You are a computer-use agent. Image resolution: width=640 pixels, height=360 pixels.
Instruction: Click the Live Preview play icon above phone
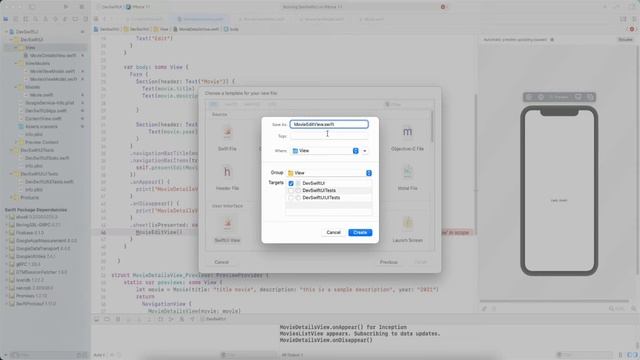pyautogui.click(x=529, y=97)
